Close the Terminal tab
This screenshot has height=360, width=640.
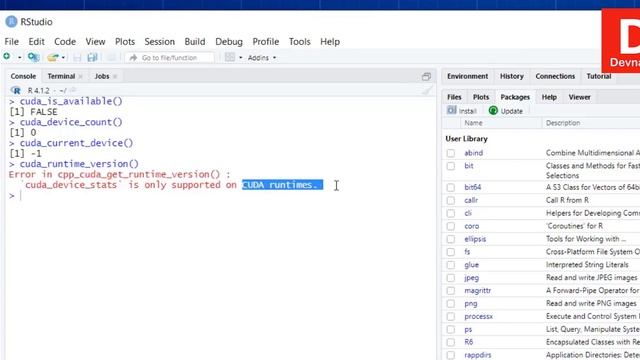point(81,76)
